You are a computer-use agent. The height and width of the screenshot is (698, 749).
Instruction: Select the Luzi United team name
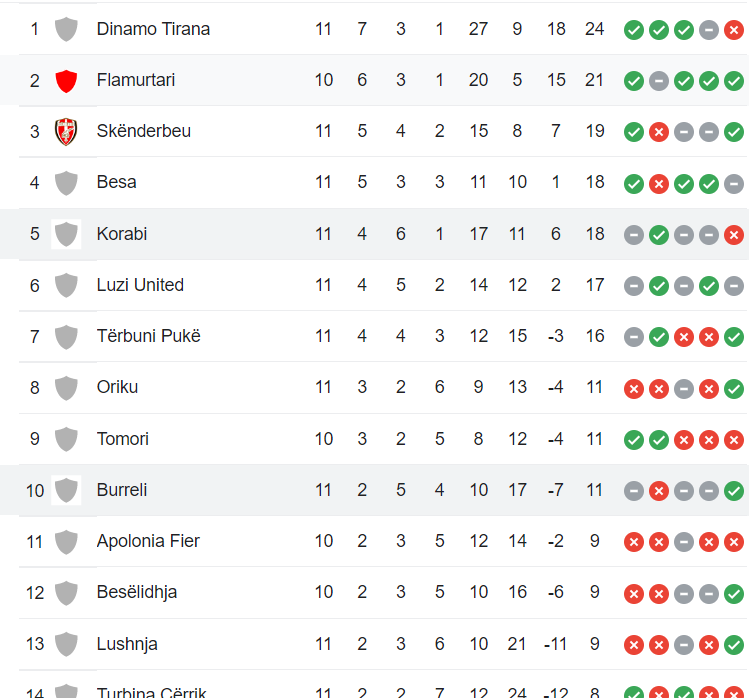[140, 285]
